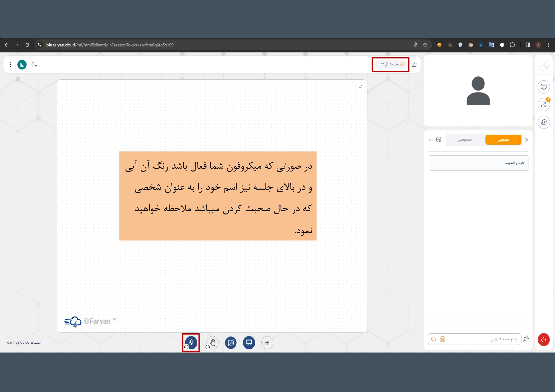Open the connection status bars icon
The height and width of the screenshot is (392, 555).
(22, 65)
